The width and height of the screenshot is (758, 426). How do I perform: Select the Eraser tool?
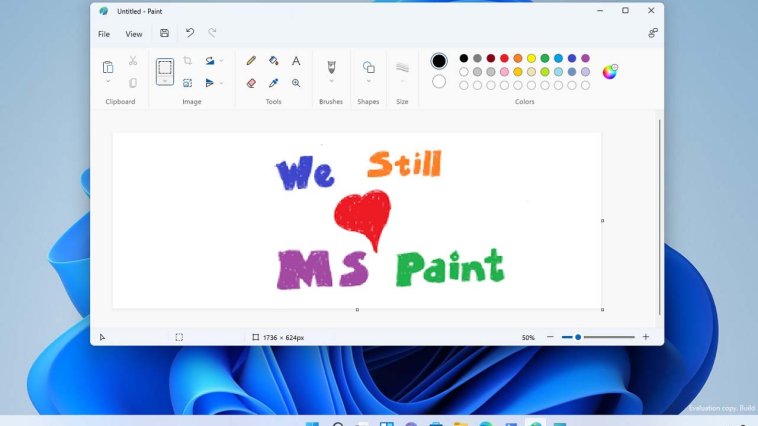(251, 83)
